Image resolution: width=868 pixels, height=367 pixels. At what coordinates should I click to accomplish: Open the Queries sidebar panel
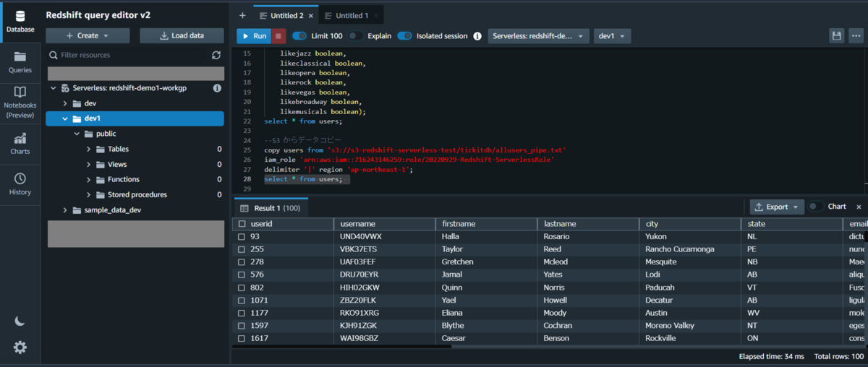(20, 62)
